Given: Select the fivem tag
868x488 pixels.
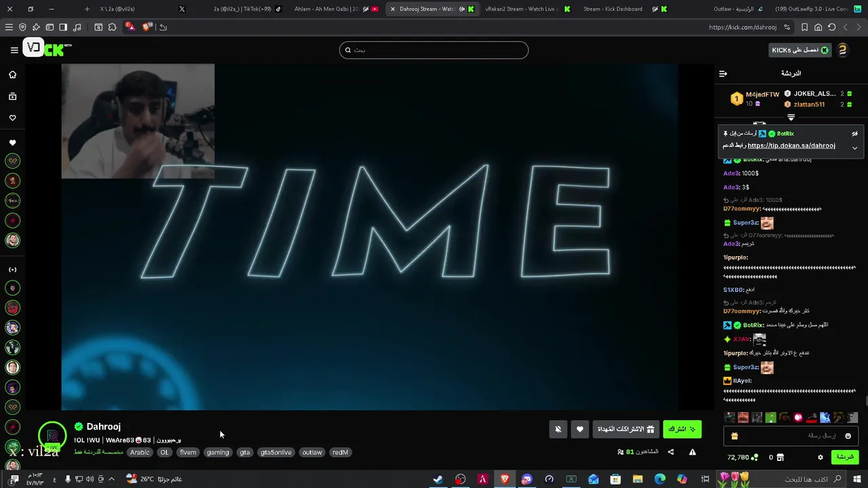Looking at the screenshot, I should click(188, 452).
